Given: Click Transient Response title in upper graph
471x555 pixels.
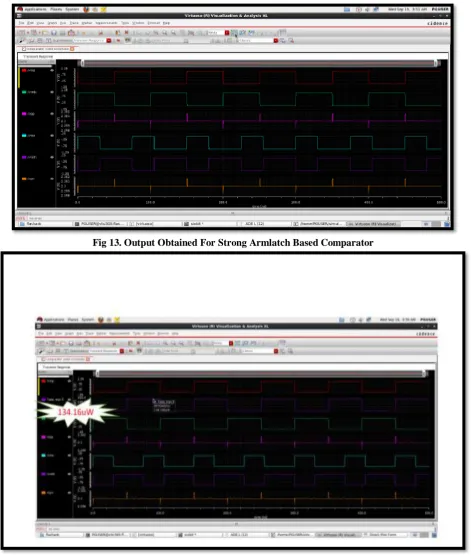Looking at the screenshot, I should 38,56.
